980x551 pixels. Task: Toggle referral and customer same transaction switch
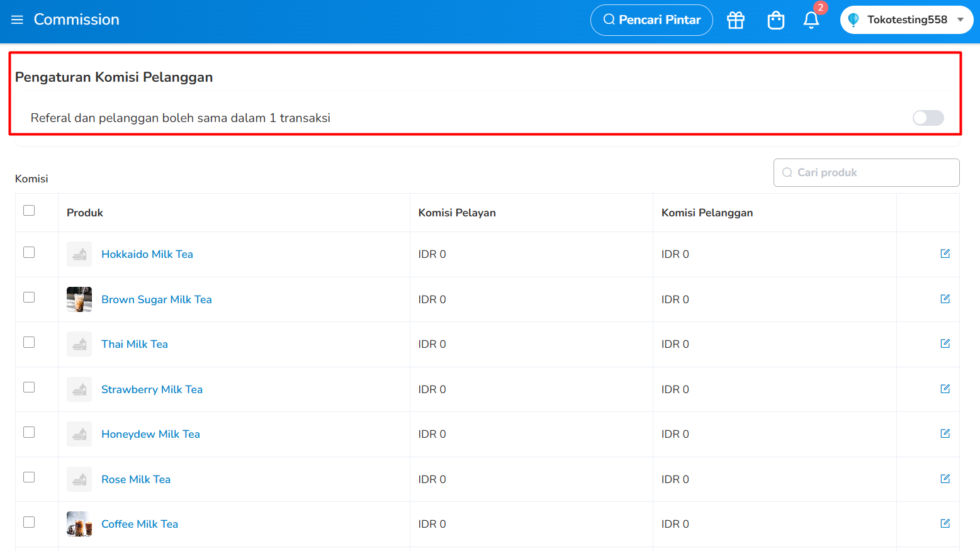[928, 118]
